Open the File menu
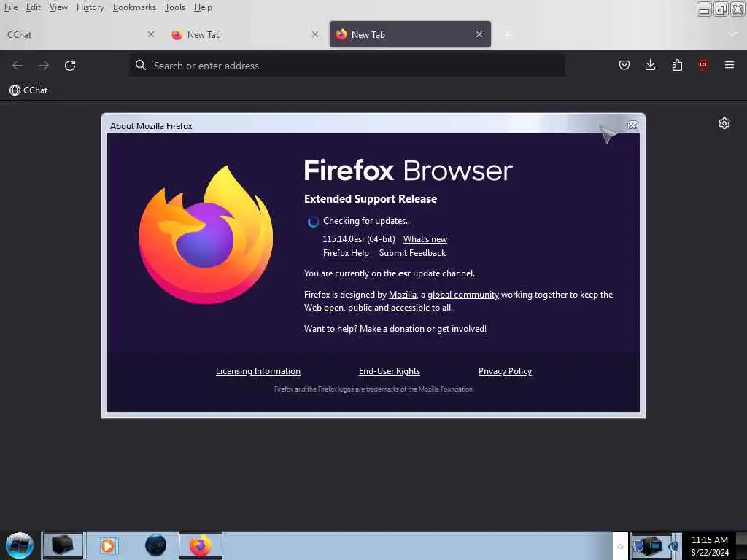The image size is (747, 560). click(x=10, y=7)
